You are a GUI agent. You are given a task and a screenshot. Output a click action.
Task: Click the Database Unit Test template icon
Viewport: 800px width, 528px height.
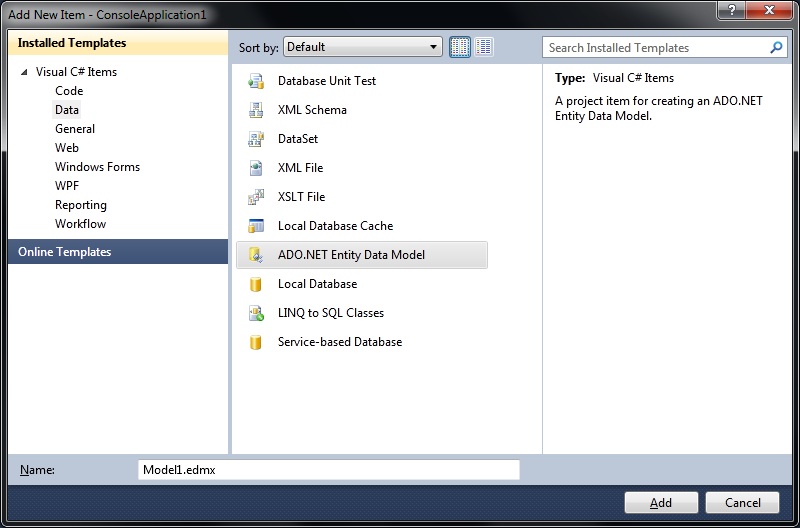[x=256, y=81]
